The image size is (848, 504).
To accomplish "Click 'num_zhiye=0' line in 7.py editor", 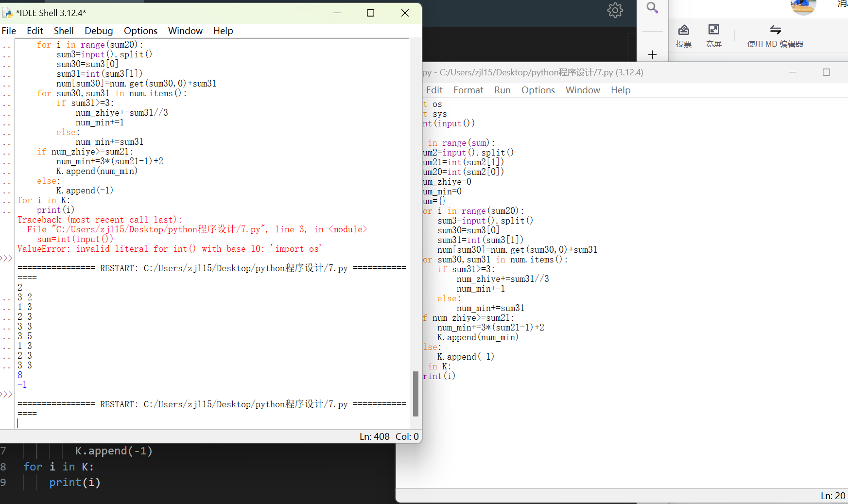I will tap(447, 182).
